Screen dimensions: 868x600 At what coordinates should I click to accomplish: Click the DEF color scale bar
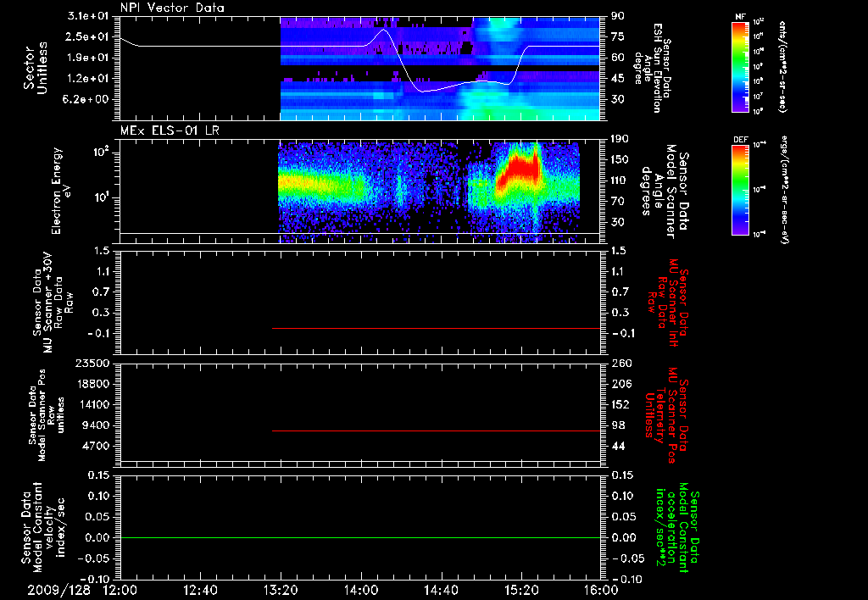(741, 190)
